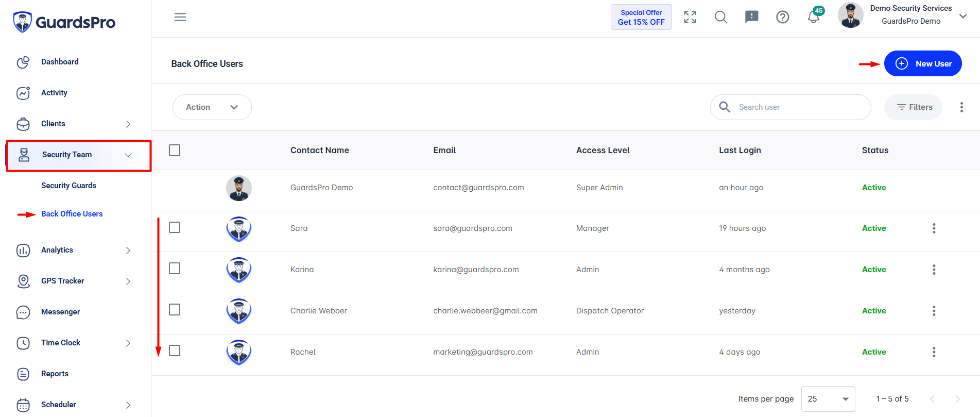This screenshot has width=980, height=417.
Task: Go to Dashboard menu label
Action: point(60,62)
